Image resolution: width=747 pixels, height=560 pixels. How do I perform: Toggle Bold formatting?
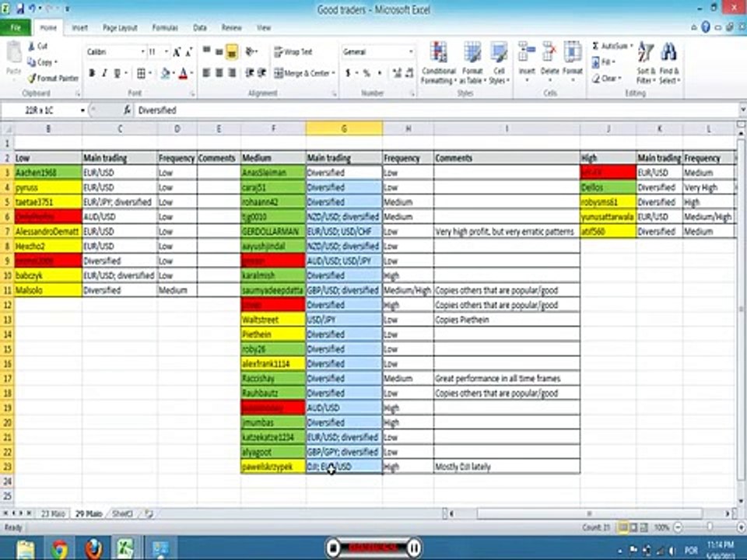point(92,73)
